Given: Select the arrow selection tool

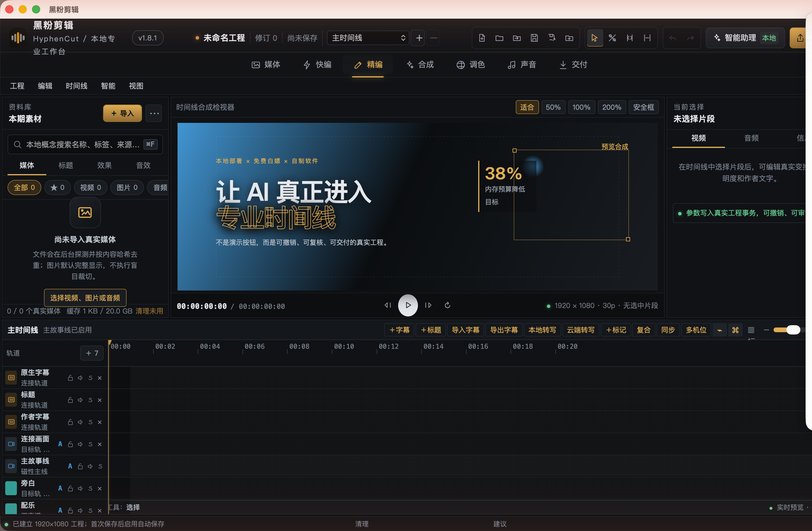Looking at the screenshot, I should point(595,38).
